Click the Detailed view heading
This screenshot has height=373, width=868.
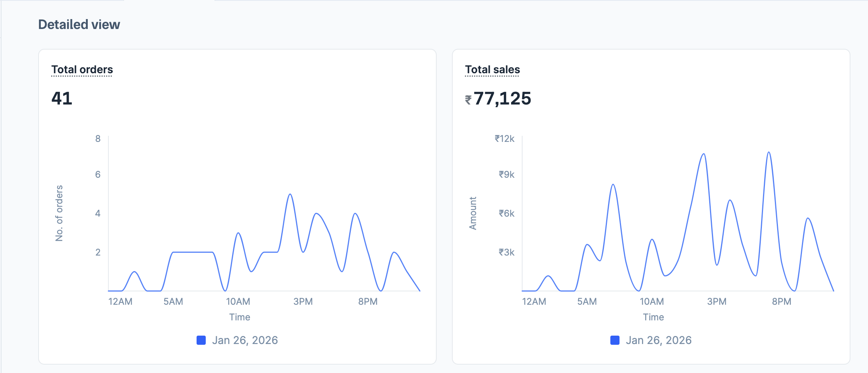(79, 24)
